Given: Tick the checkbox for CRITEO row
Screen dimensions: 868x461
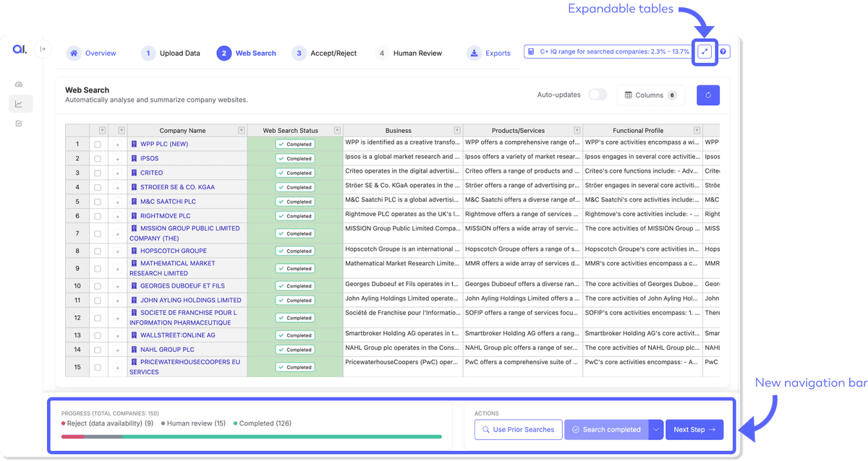Looking at the screenshot, I should [x=98, y=173].
